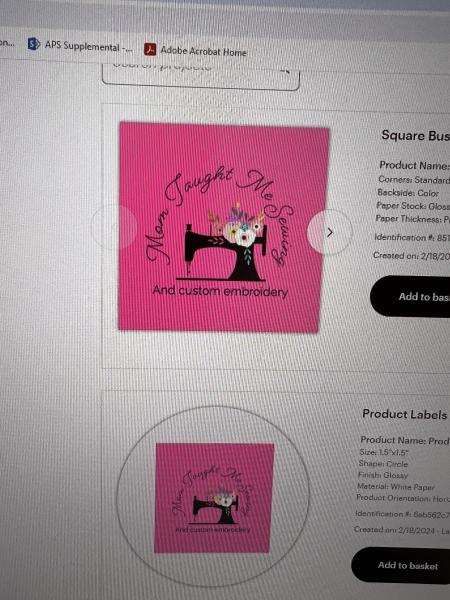Open the Adobe Acrobat Home bookmark
Image resolution: width=450 pixels, height=600 pixels.
(x=195, y=50)
